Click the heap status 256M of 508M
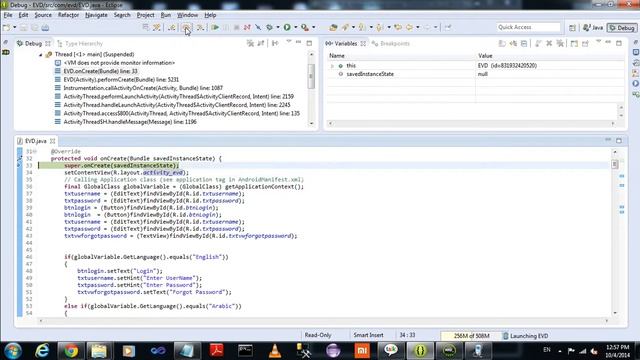 click(x=471, y=336)
